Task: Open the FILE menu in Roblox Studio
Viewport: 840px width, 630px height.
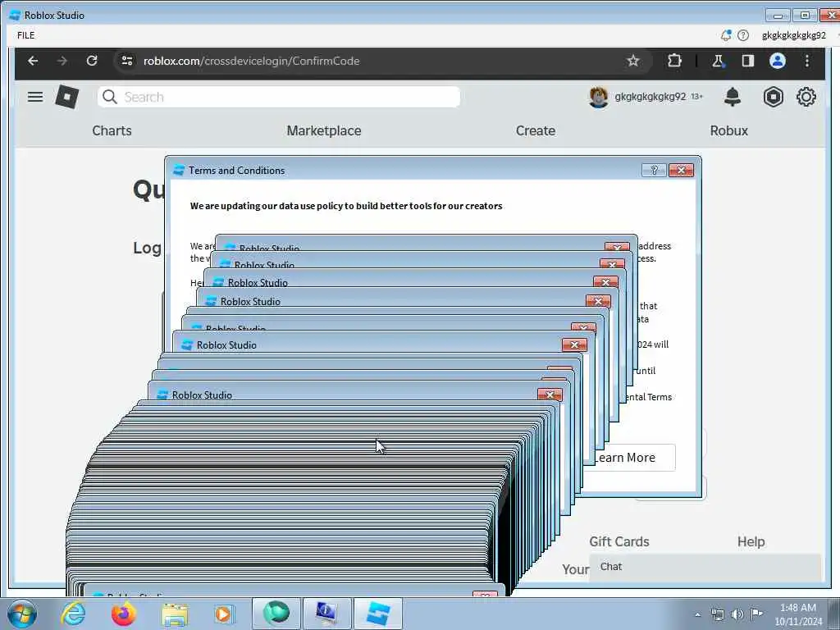Action: click(x=25, y=35)
